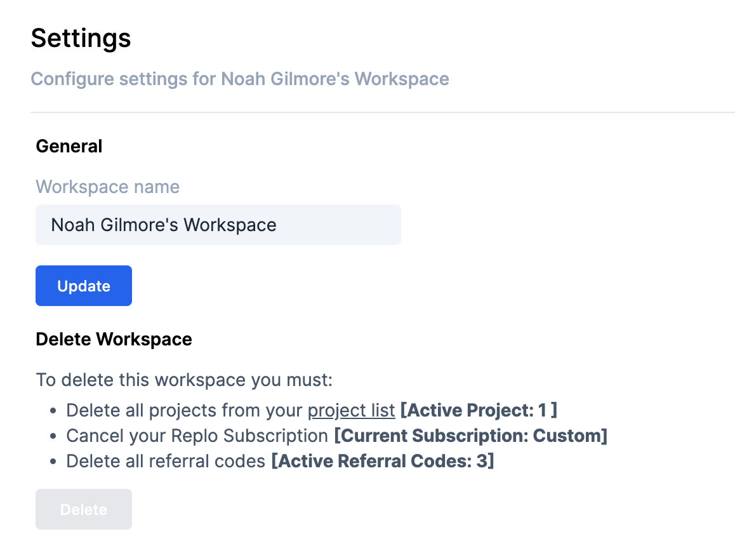The image size is (735, 560).
Task: Open the project list link
Action: click(351, 410)
